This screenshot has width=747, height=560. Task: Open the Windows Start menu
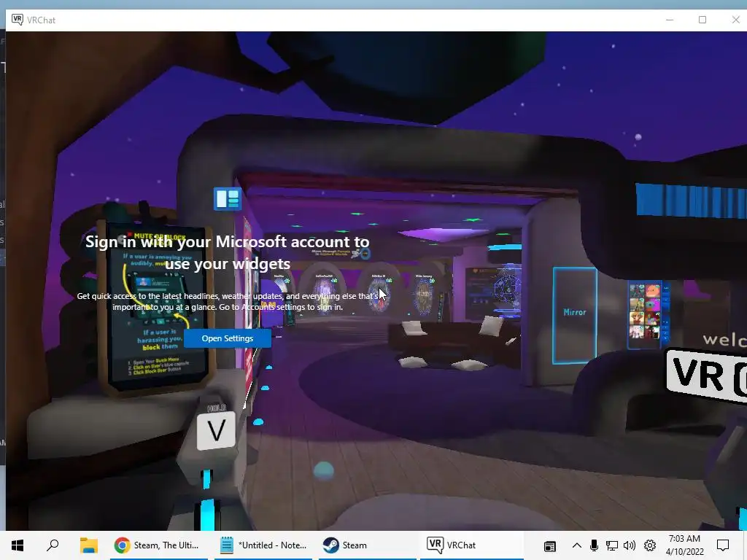tap(18, 545)
